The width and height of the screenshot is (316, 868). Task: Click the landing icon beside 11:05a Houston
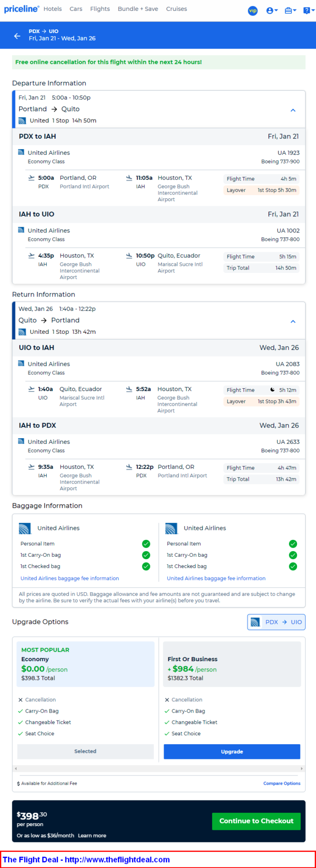tap(129, 178)
